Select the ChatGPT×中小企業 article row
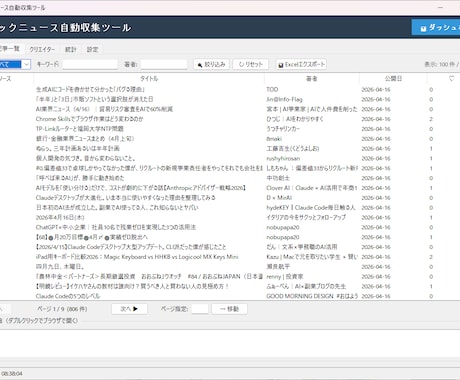Image resolution: width=460 pixels, height=380 pixels. click(116, 227)
